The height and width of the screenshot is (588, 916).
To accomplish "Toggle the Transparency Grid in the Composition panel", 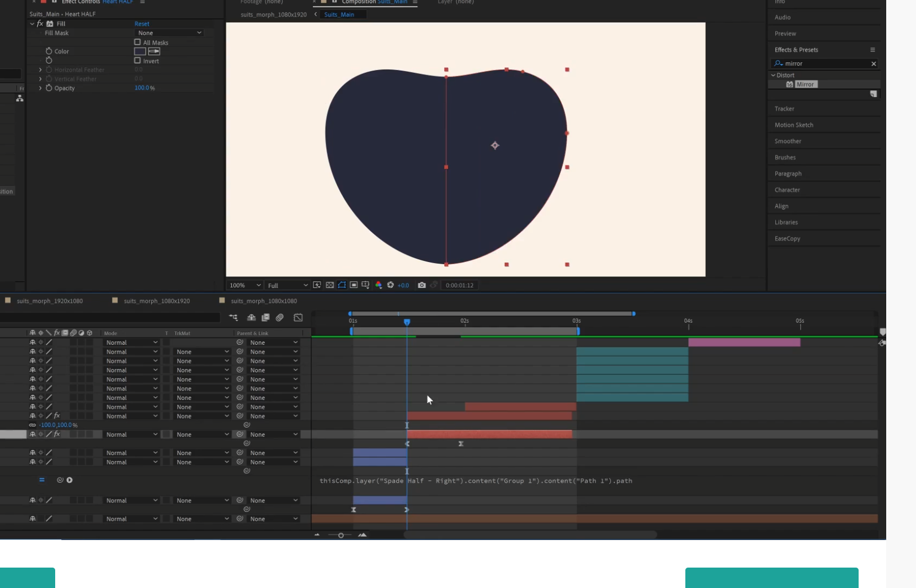I will (329, 285).
